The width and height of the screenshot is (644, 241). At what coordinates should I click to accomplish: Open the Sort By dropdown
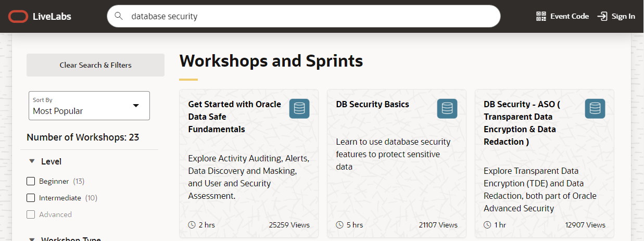coord(89,106)
